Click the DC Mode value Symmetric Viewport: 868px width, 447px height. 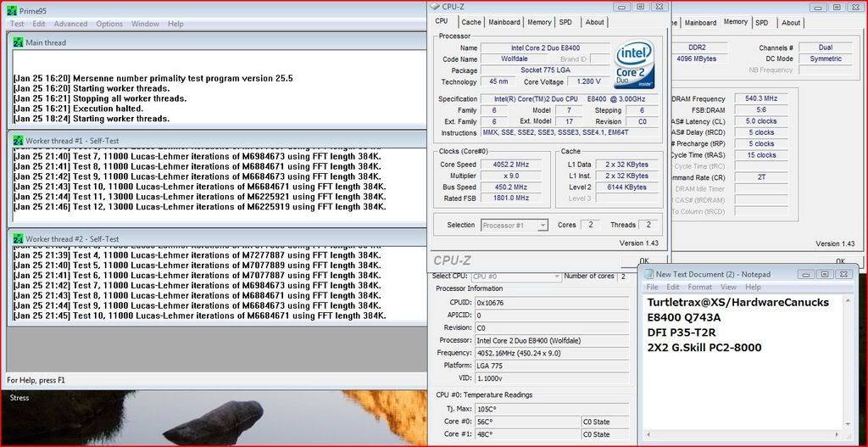[x=826, y=59]
